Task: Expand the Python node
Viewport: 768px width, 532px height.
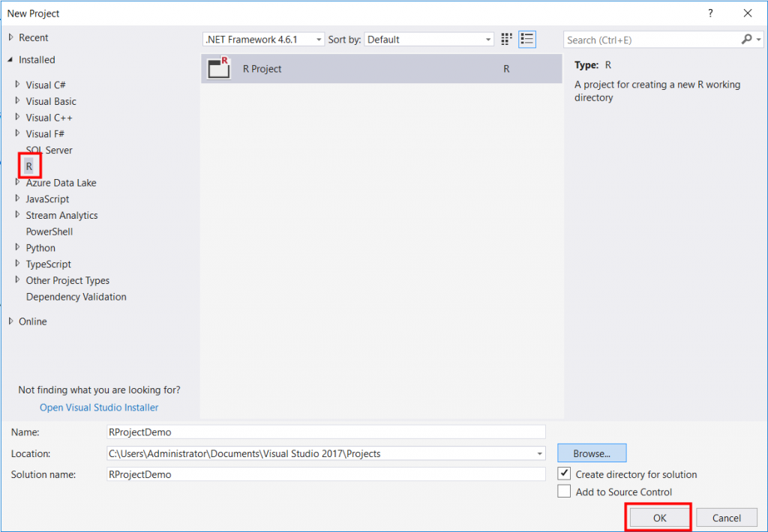Action: 18,247
